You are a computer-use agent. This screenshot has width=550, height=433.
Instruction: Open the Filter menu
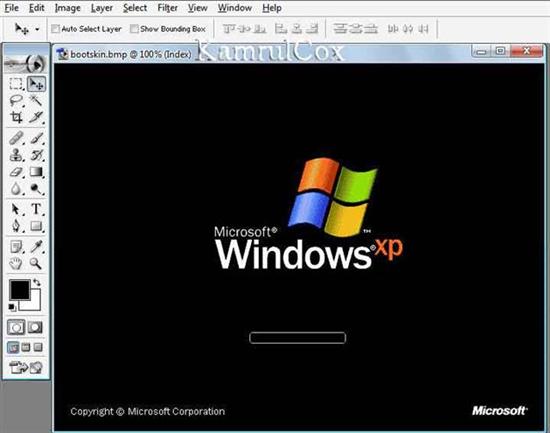pyautogui.click(x=167, y=8)
